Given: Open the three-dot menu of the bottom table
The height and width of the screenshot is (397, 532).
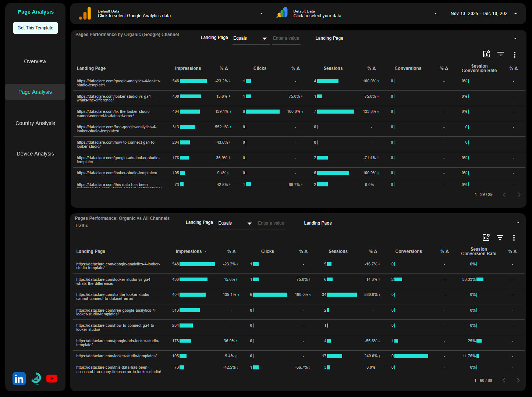Looking at the screenshot, I should tap(514, 238).
